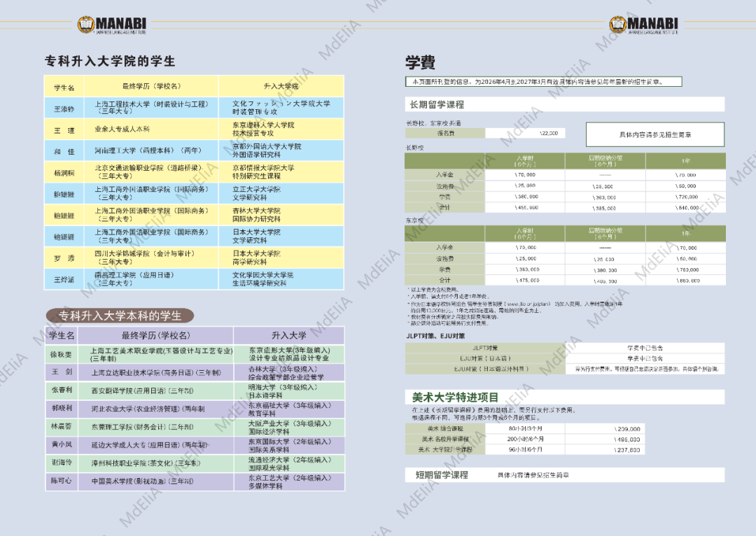The image size is (756, 536).
Task: Select student name 陈可心 in last row
Action: 62,481
